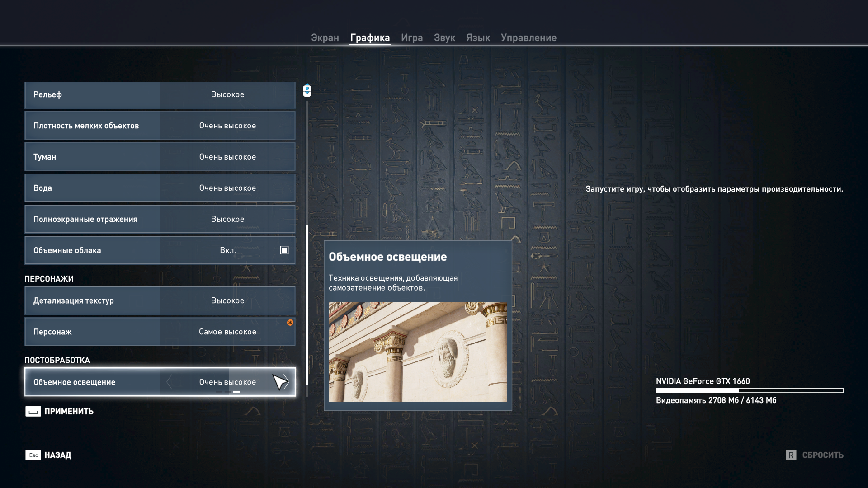Click the spacebar key icon for Применить

33,411
